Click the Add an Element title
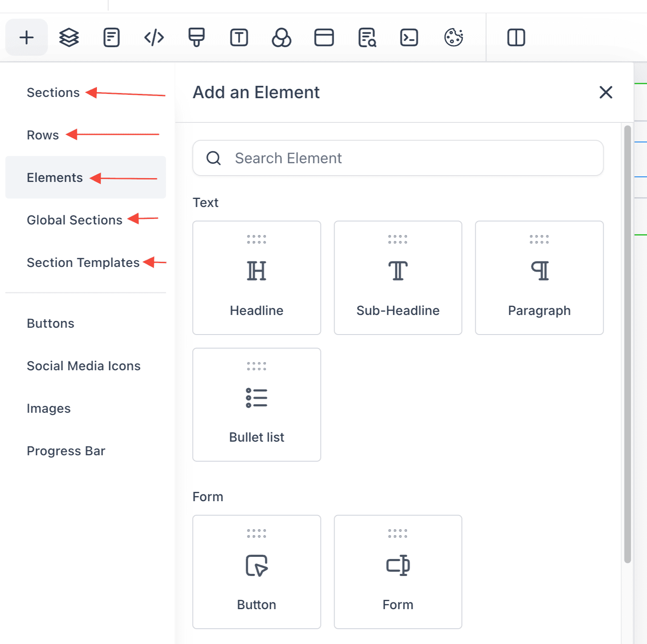 256,92
